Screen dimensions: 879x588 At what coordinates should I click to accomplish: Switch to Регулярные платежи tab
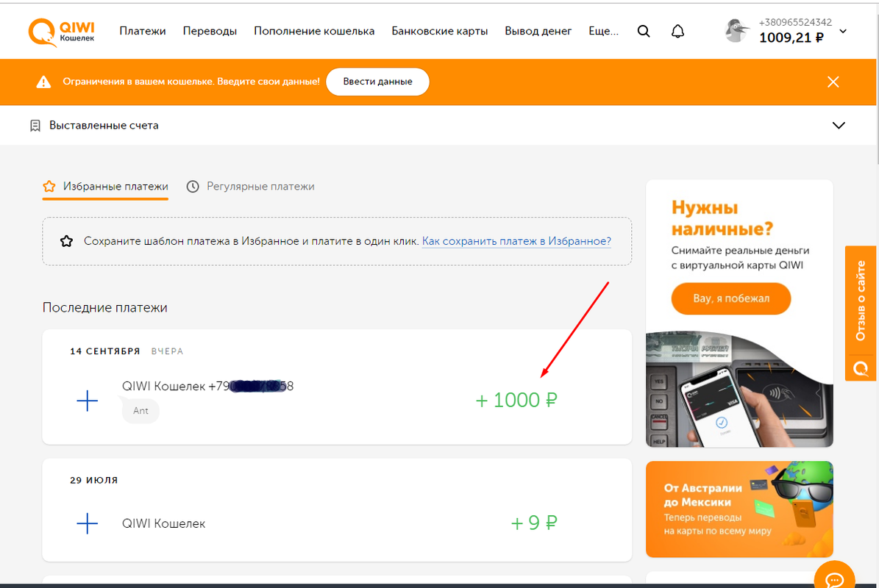(250, 187)
